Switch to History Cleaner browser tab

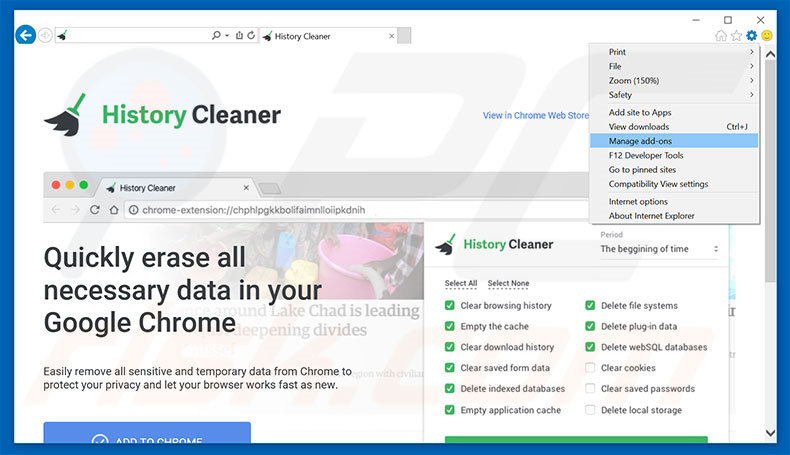pyautogui.click(x=327, y=36)
